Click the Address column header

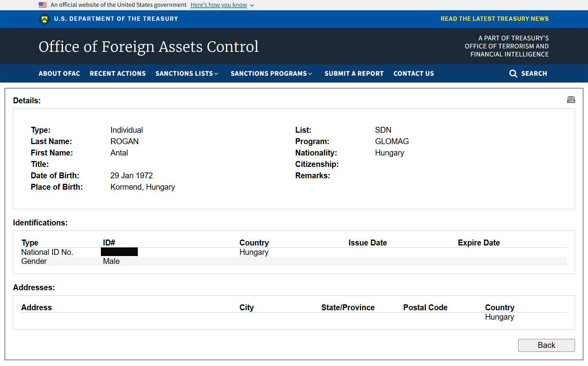pyautogui.click(x=37, y=307)
